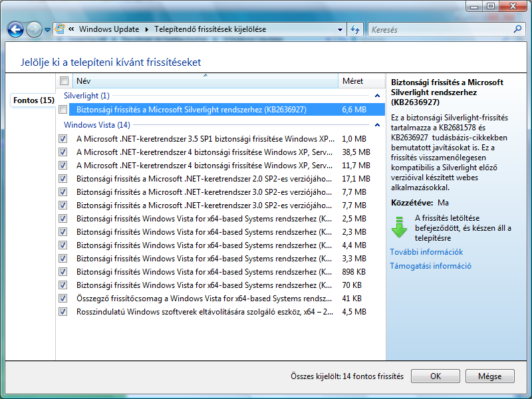Viewport: 532px width, 399px height.
Task: Open the További információk link
Action: coord(426,252)
